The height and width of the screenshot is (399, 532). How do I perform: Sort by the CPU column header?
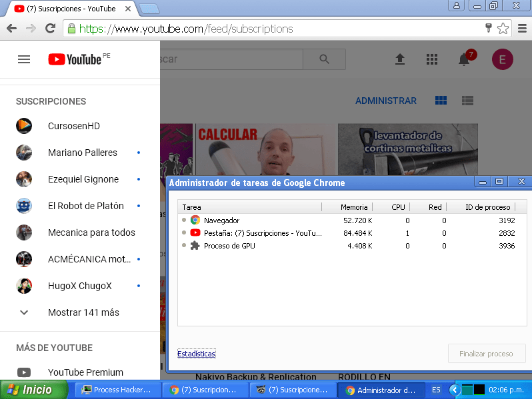coord(391,207)
